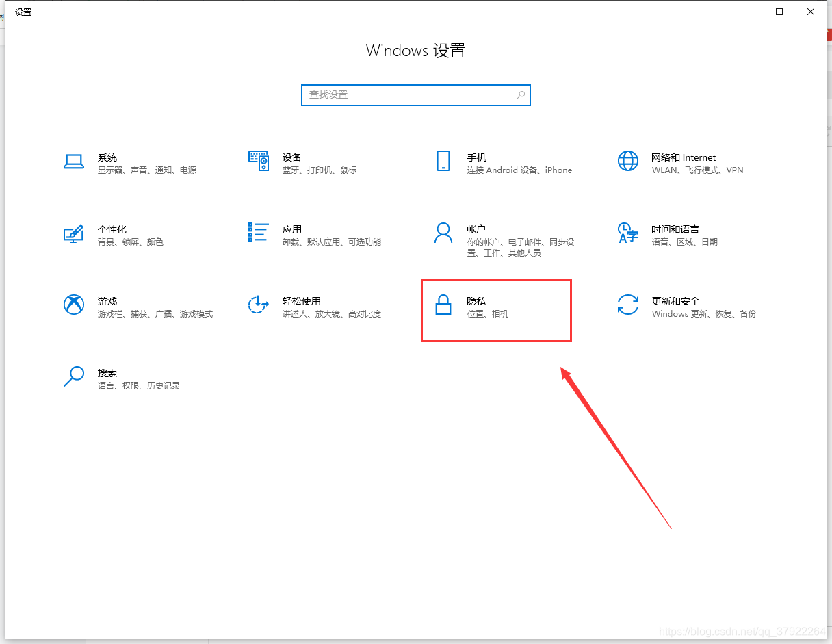The height and width of the screenshot is (644, 832).
Task: Click the 显示器、声音、通知、电源 description
Action: point(147,170)
